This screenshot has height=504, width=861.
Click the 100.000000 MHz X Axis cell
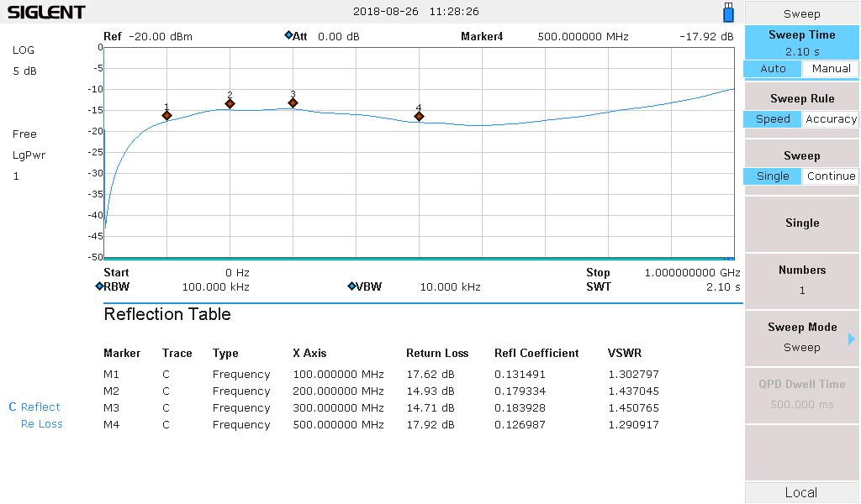[338, 375]
